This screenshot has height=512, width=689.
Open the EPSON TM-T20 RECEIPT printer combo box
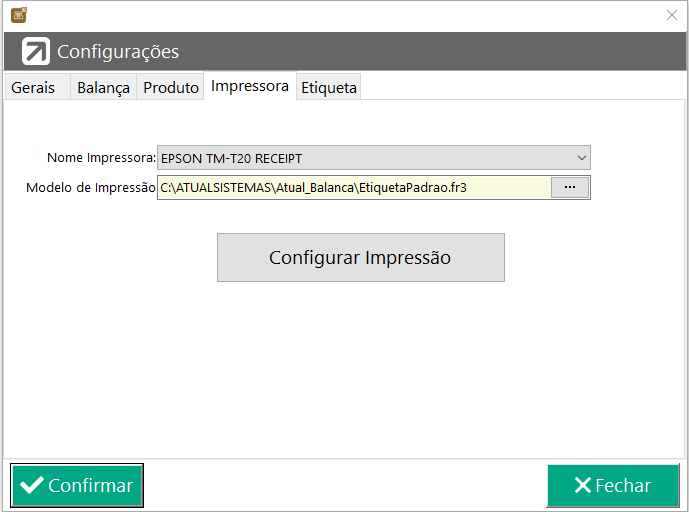374,158
